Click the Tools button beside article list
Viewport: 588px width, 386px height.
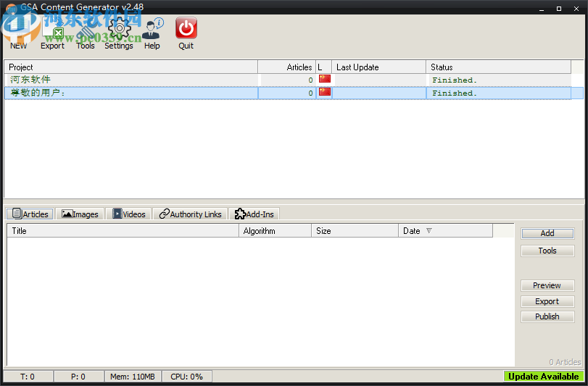coord(547,251)
